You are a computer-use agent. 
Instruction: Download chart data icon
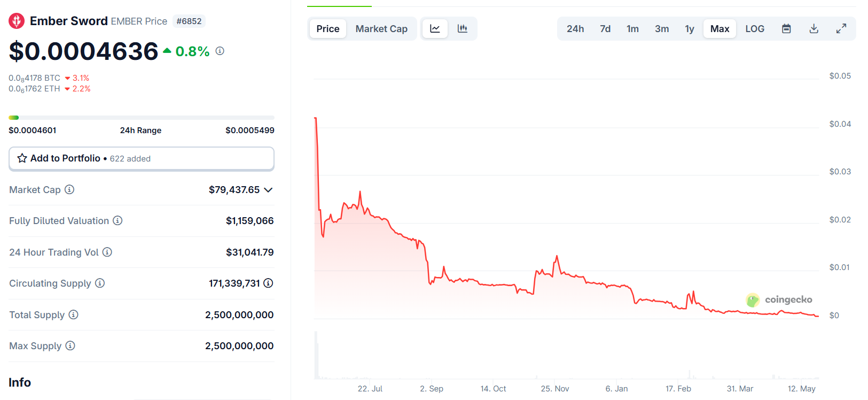pyautogui.click(x=814, y=29)
